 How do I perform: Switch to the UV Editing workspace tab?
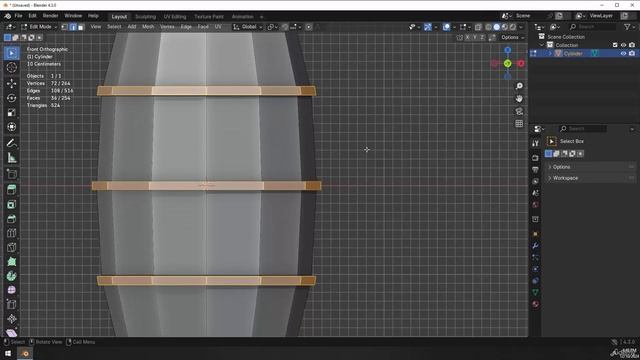point(175,17)
